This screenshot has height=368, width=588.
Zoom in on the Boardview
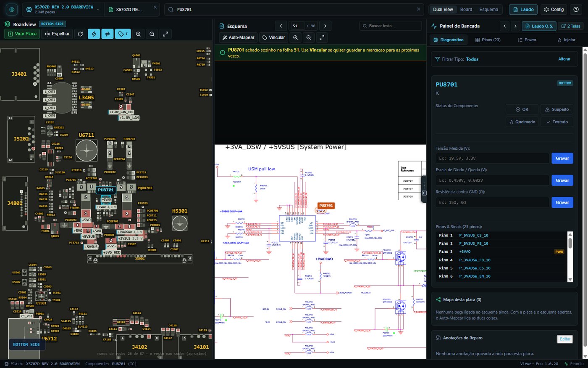[x=138, y=34]
